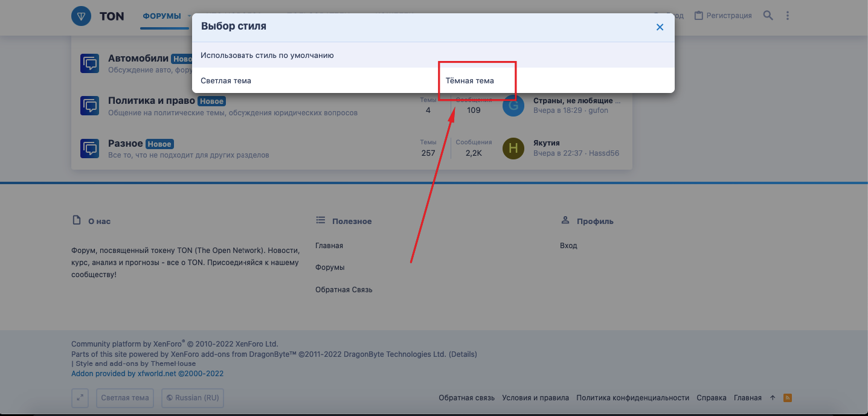This screenshot has width=868, height=416.
Task: Open the Автомобили forum title
Action: click(138, 59)
